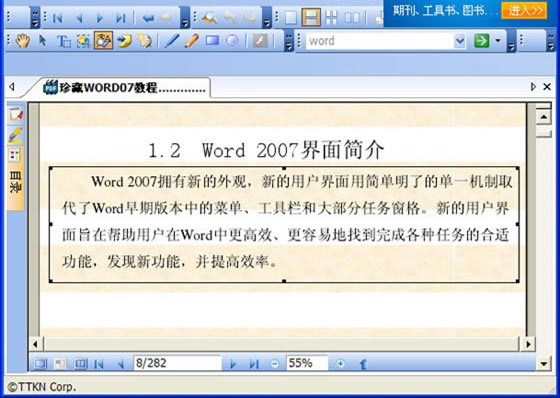560x398 pixels.
Task: Click the heading '1.2 Word 2007界面简介'
Action: coord(266,150)
